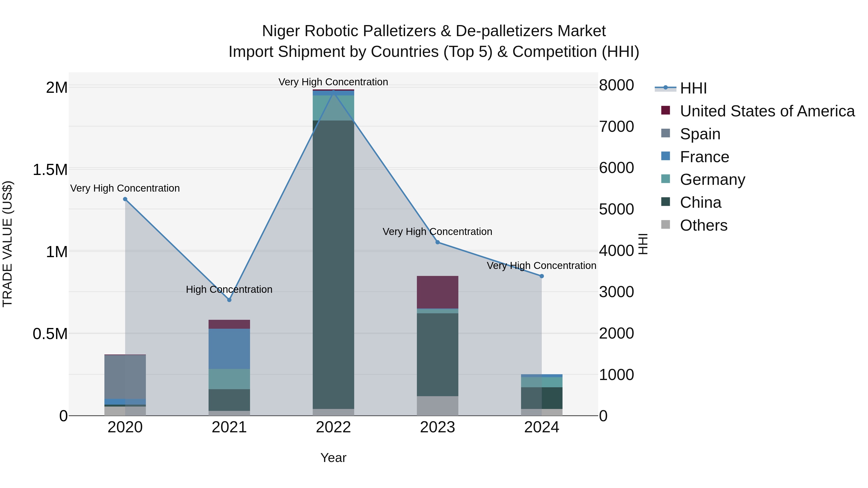The image size is (868, 488).
Task: Click the United States of America legend swatch
Action: coord(665,110)
